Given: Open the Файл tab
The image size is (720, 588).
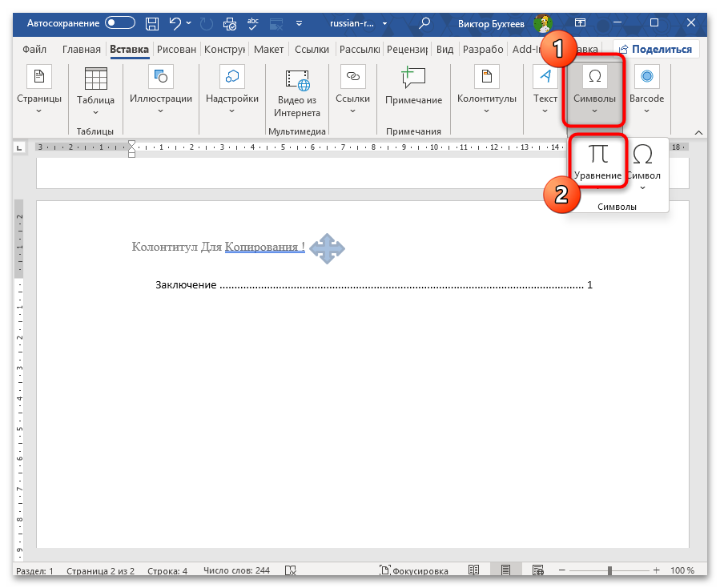Looking at the screenshot, I should coord(34,49).
